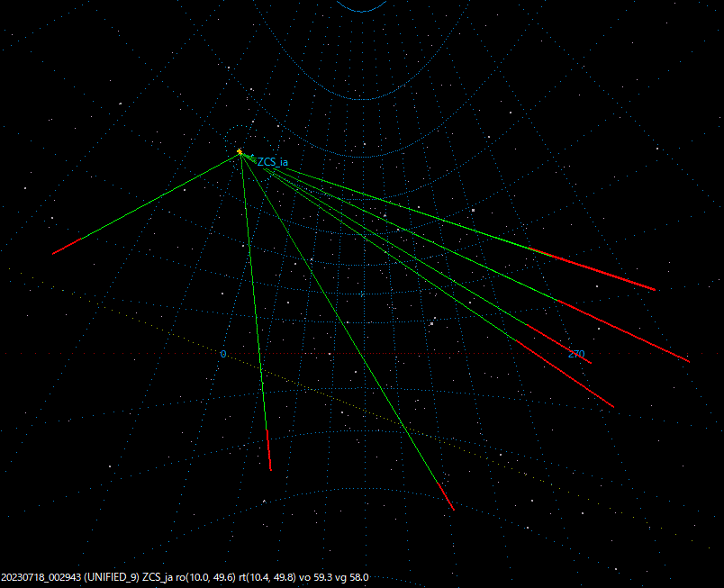Click the 20230718_002943 timestamp in status bar
This screenshot has width=724, height=588.
point(40,574)
